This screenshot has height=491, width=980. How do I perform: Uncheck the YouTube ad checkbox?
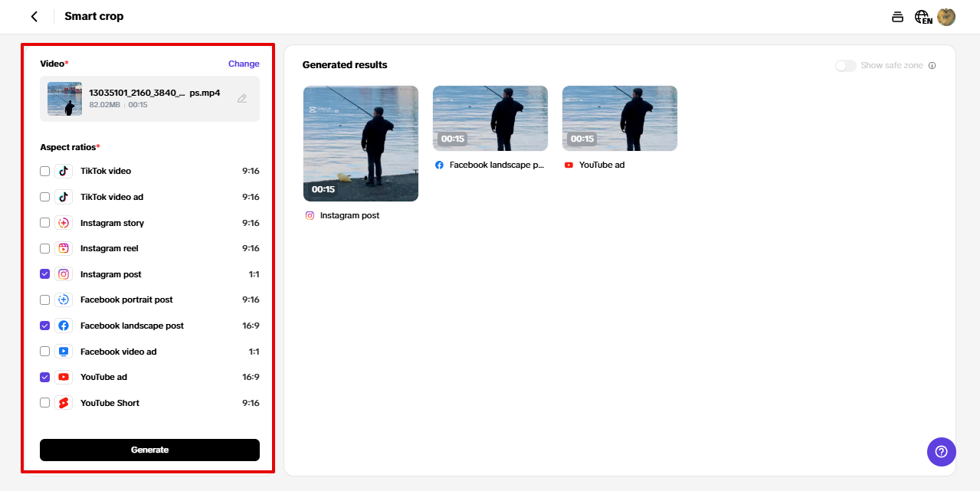[x=45, y=377]
